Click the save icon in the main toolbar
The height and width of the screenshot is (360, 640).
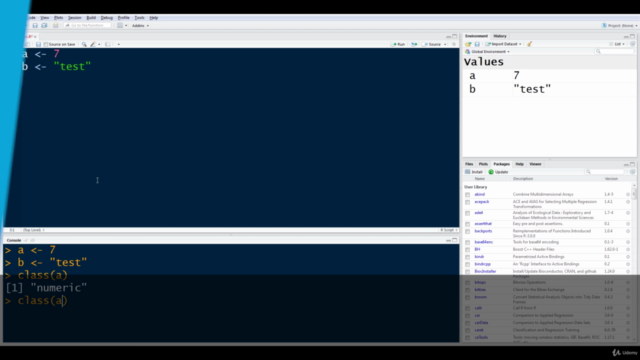35,25
